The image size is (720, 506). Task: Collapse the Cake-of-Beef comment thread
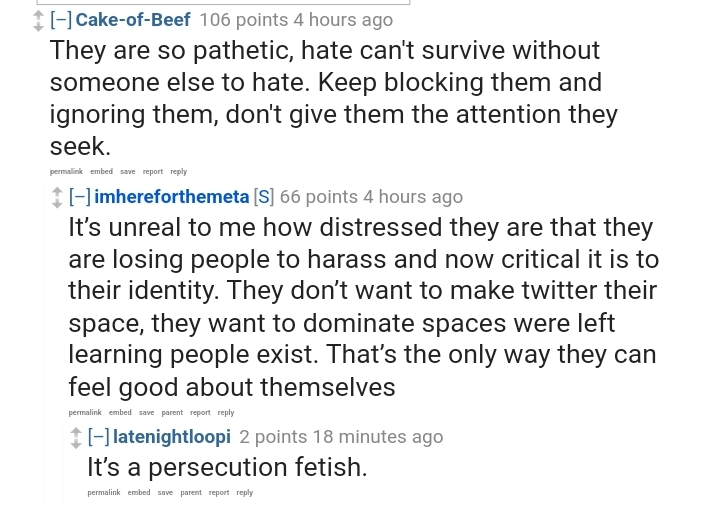point(60,20)
